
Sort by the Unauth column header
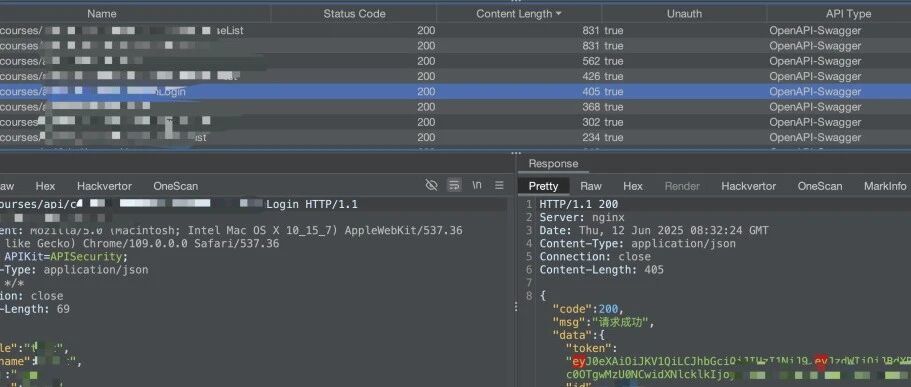coord(684,13)
